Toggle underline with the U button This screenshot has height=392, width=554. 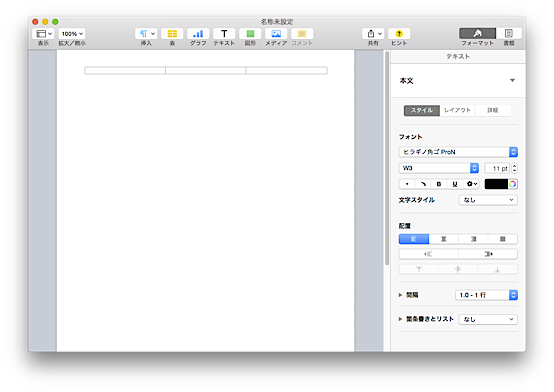point(455,184)
